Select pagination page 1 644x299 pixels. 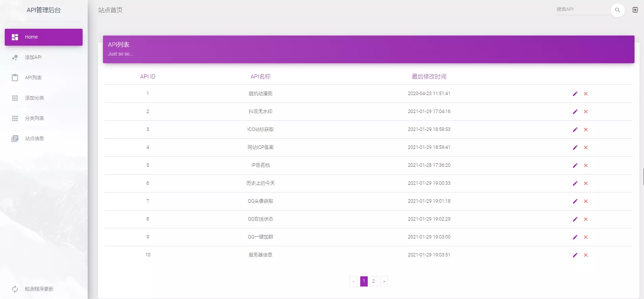(x=364, y=281)
